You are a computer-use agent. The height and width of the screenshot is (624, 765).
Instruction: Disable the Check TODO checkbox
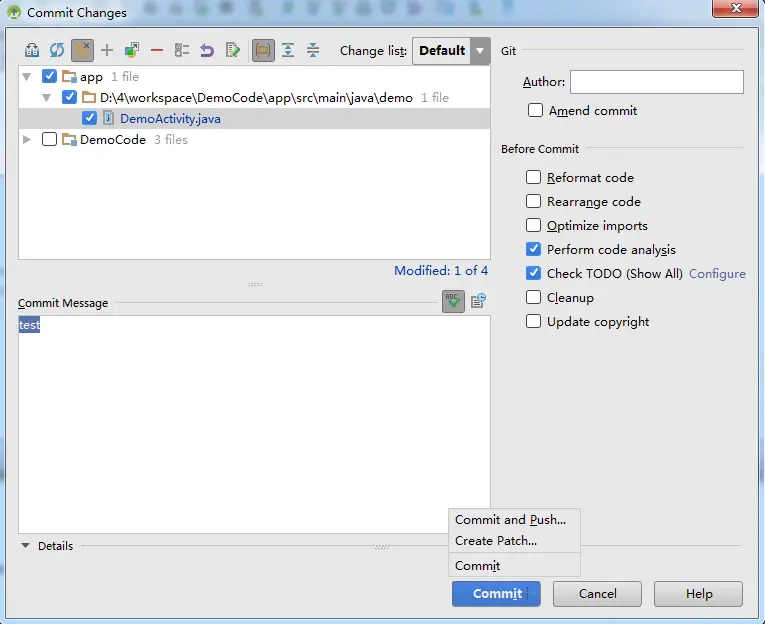tap(533, 273)
